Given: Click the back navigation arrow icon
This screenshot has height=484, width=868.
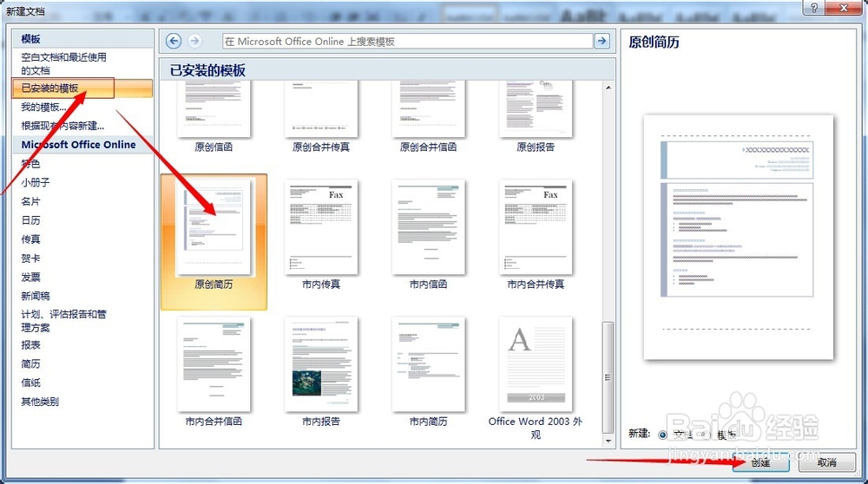Looking at the screenshot, I should pos(174,41).
